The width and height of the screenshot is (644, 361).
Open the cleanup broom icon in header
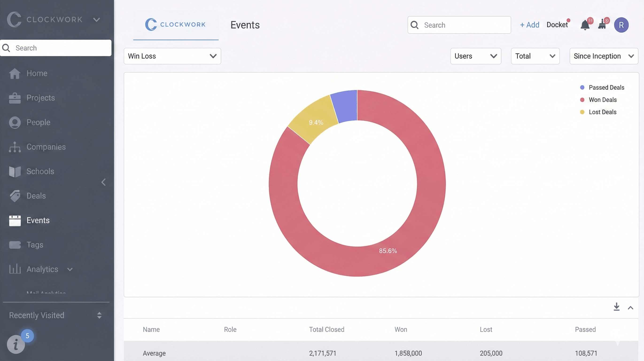tap(602, 25)
